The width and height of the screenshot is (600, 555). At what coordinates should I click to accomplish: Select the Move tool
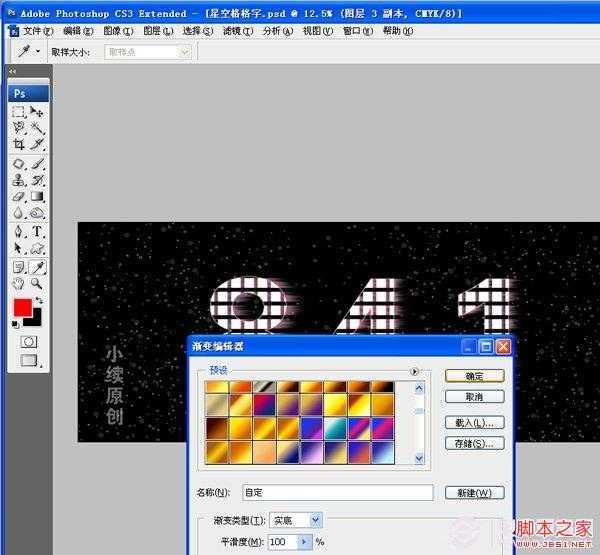click(37, 112)
